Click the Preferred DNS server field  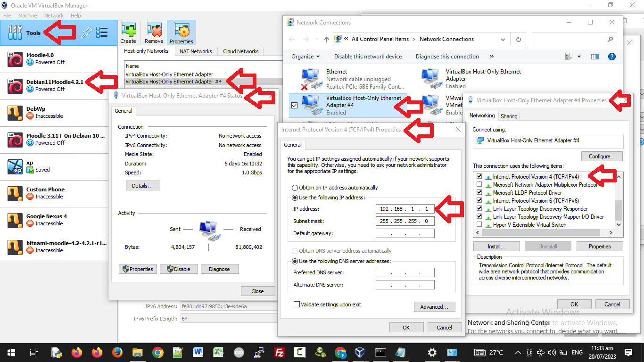[405, 272]
